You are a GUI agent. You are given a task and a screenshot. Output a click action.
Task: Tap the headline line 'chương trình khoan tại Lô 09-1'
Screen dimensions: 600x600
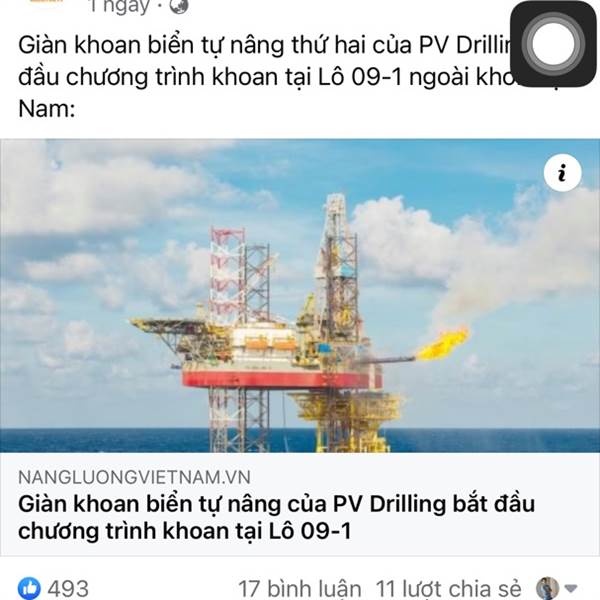pos(184,531)
